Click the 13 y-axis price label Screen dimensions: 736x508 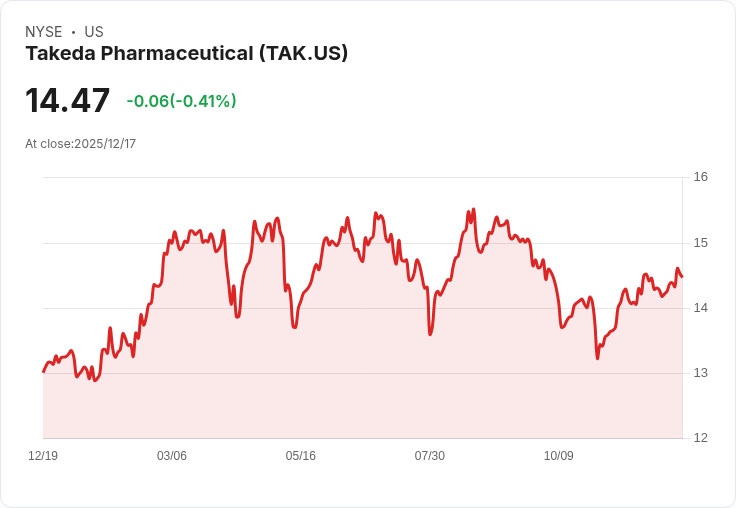tap(700, 373)
